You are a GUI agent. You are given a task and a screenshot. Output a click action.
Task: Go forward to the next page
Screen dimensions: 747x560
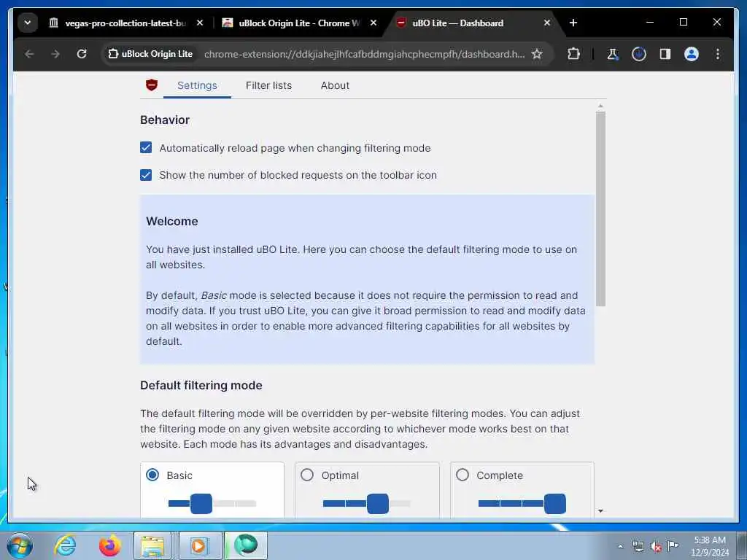coord(55,54)
